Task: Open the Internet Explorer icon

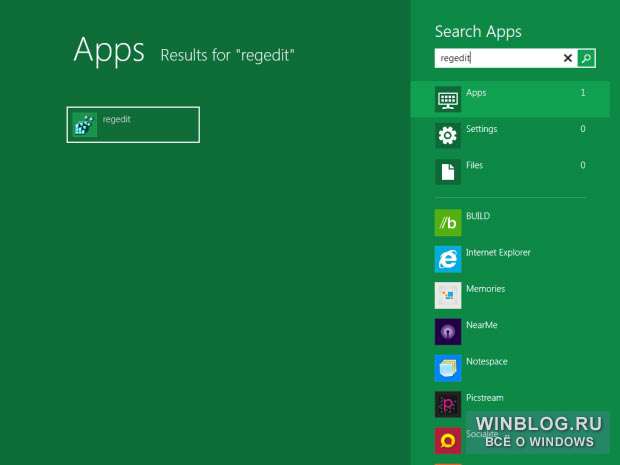Action: click(x=448, y=259)
